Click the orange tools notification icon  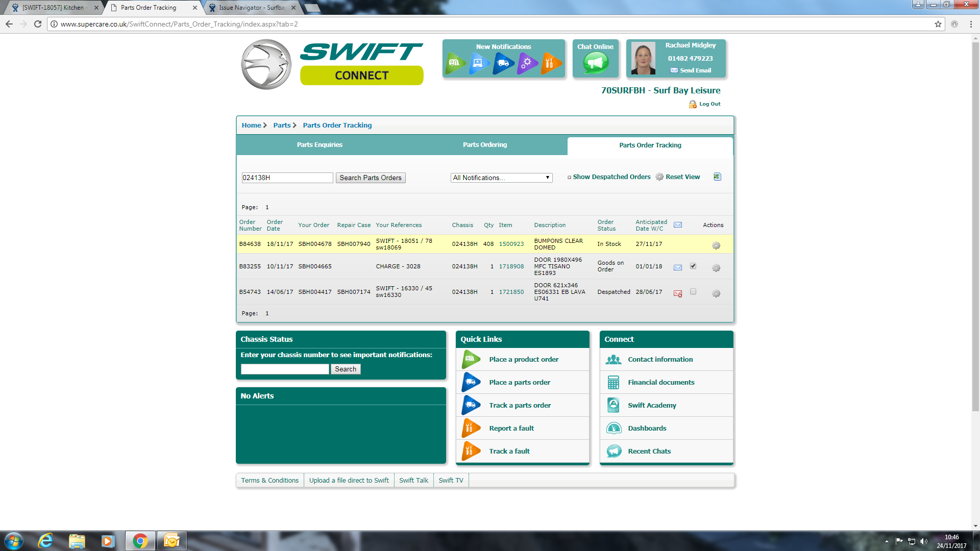[x=550, y=63]
